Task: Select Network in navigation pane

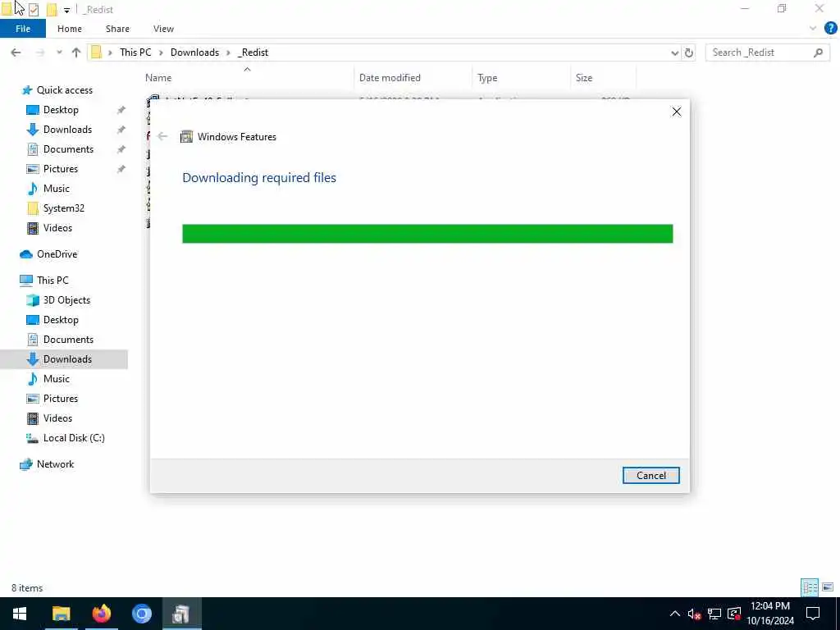Action: [x=55, y=464]
